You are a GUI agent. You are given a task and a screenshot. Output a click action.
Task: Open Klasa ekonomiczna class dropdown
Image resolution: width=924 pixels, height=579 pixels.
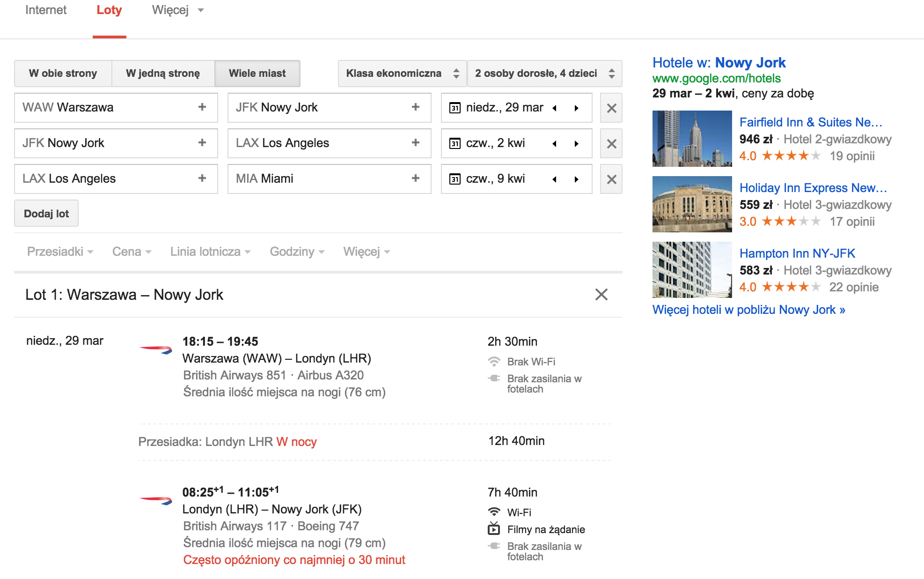pyautogui.click(x=402, y=74)
